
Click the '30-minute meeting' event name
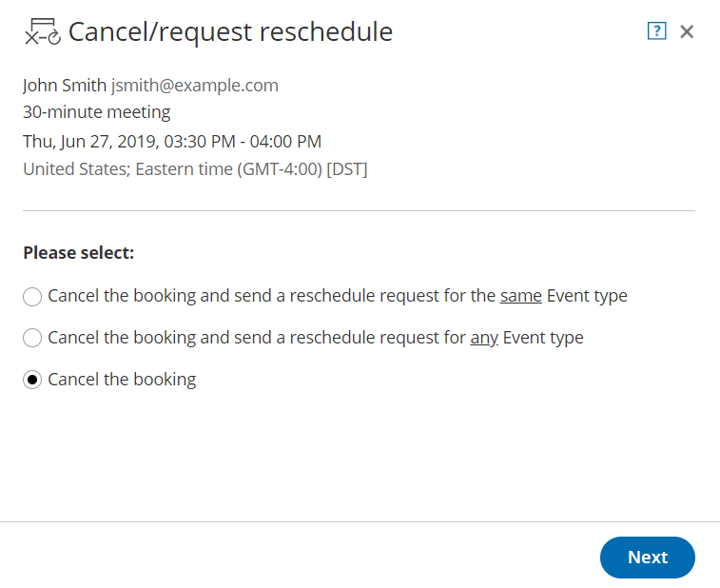coord(97,112)
